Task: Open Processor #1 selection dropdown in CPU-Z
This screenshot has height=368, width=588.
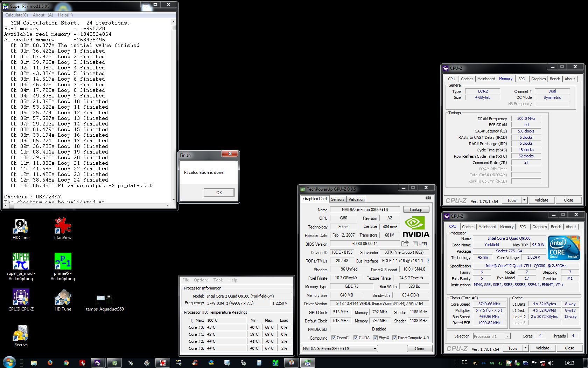Action: tap(491, 336)
